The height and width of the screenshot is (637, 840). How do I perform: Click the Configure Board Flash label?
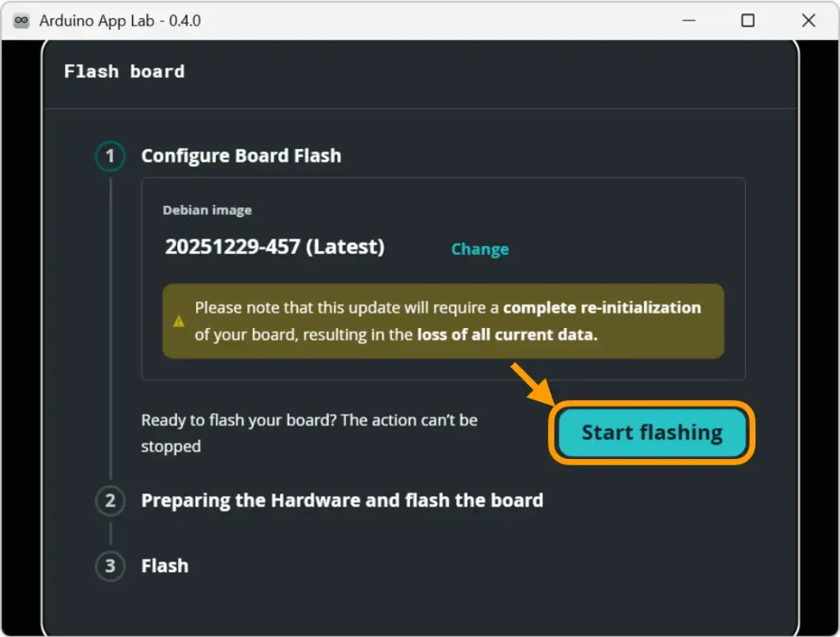point(242,156)
